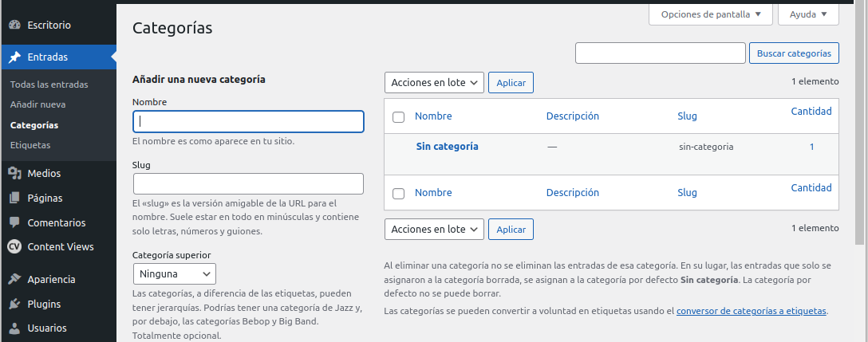
Task: Click the Escritorio dashboard icon
Action: [x=14, y=26]
